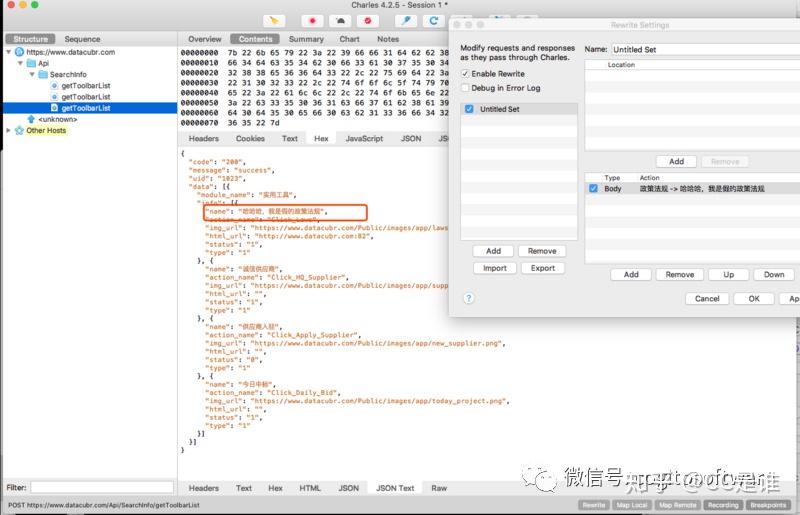Toggle recording with the red record button

coord(312,21)
